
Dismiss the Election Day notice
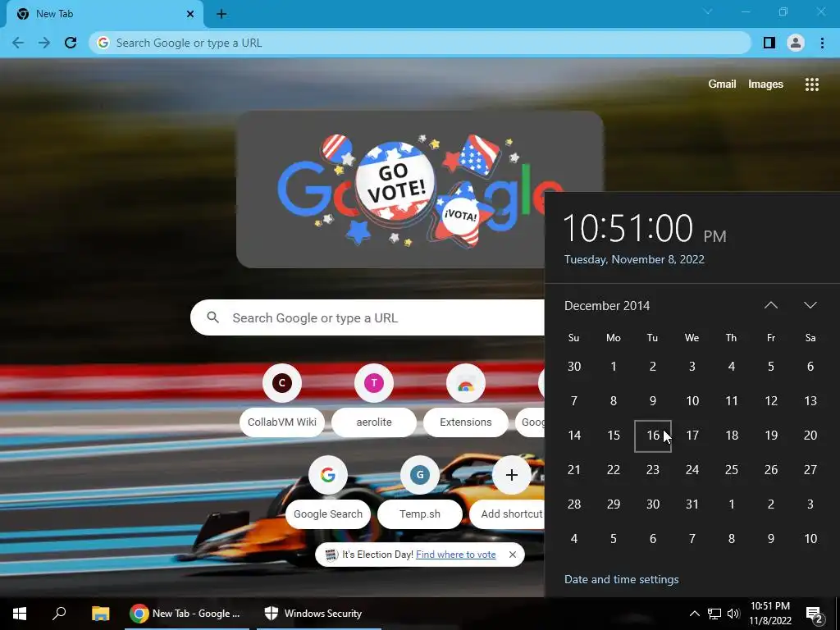click(x=513, y=555)
